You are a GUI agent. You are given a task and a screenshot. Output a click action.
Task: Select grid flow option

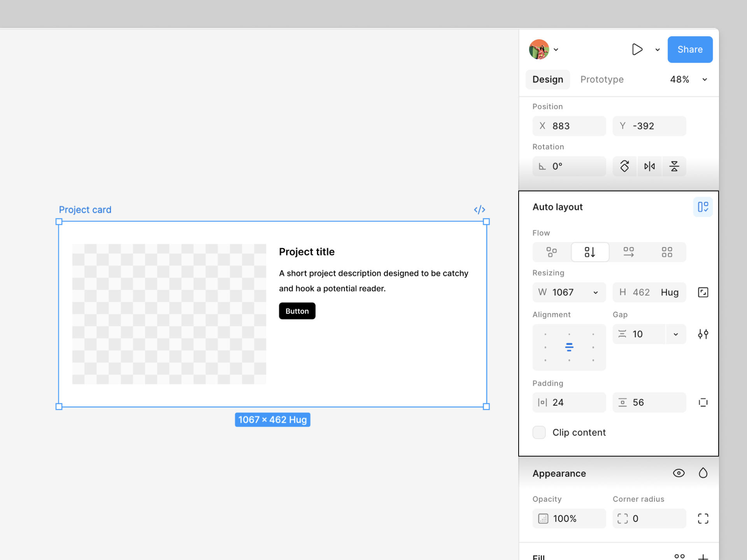point(667,252)
